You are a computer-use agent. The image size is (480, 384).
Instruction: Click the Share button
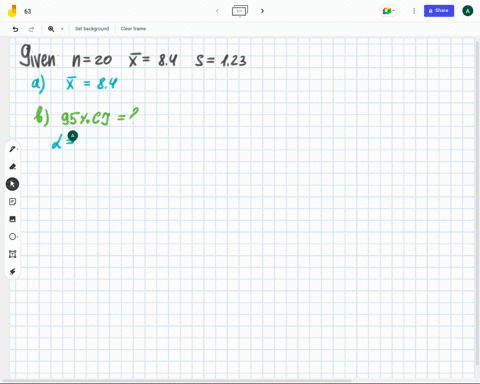click(x=439, y=11)
